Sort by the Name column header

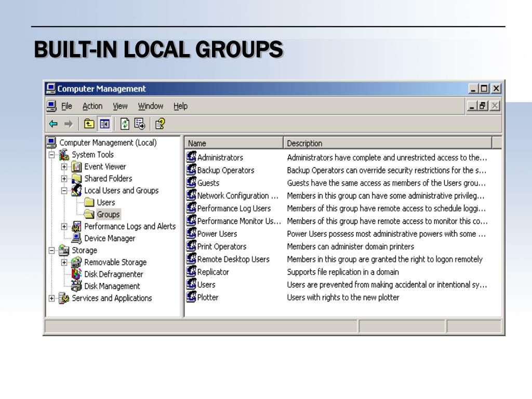tap(234, 143)
